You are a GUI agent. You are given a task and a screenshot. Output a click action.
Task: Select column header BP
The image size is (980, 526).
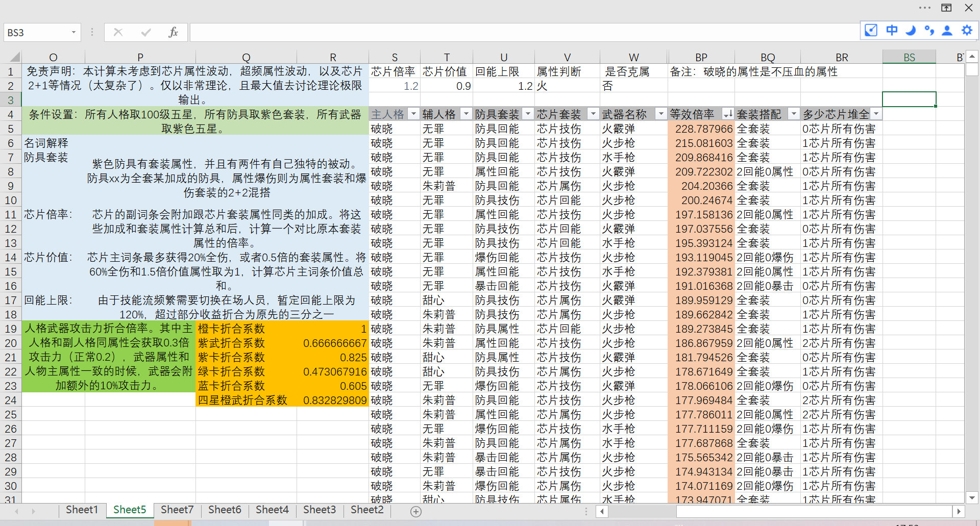click(701, 57)
